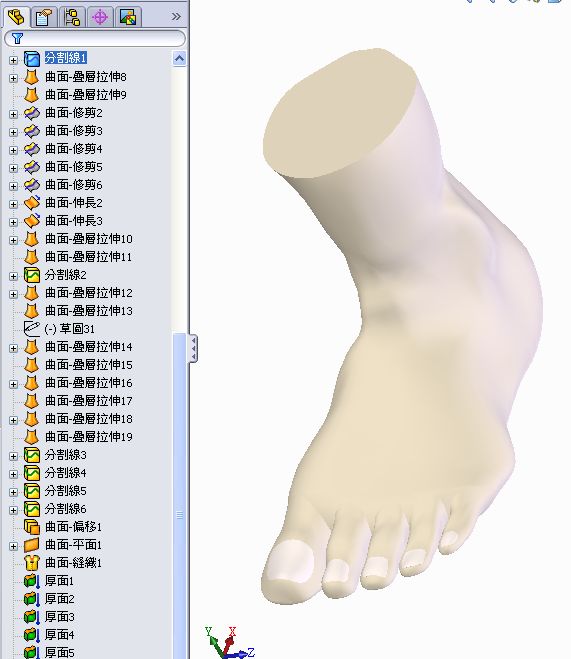
Task: Click the 曲面-平面1 planar surface icon
Action: click(x=32, y=545)
